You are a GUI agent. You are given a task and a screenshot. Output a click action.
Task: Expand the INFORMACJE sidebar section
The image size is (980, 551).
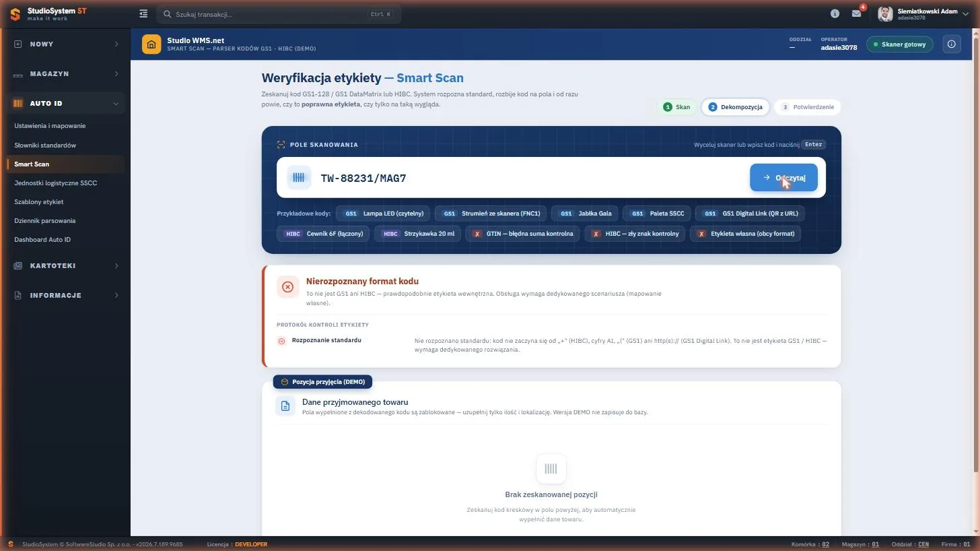pyautogui.click(x=116, y=295)
